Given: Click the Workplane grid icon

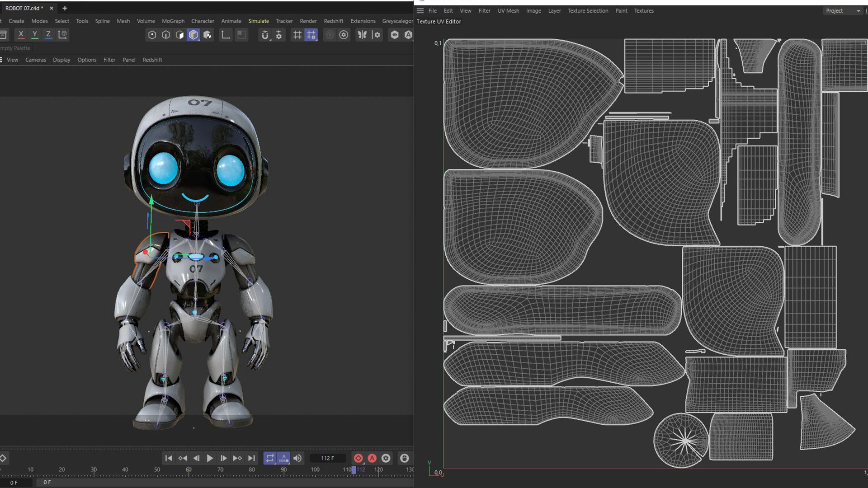Looking at the screenshot, I should pos(297,35).
